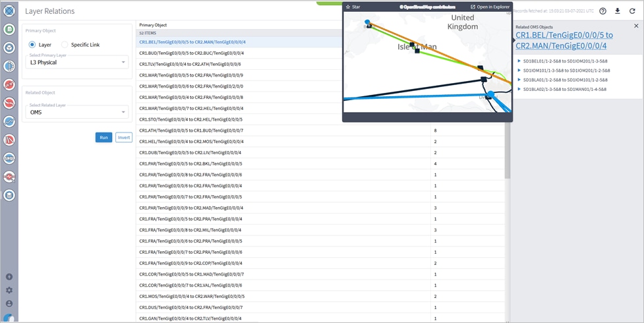644x323 pixels.
Task: Click the Primary Object column header
Action: click(x=153, y=25)
